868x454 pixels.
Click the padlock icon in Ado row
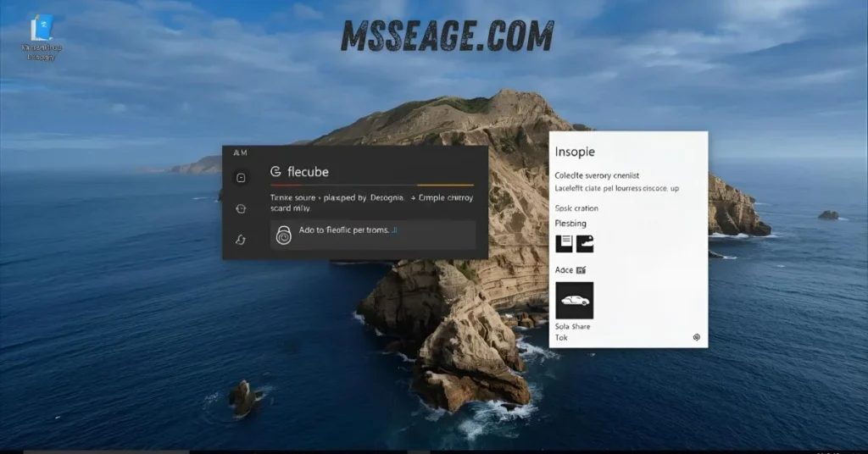pos(283,235)
